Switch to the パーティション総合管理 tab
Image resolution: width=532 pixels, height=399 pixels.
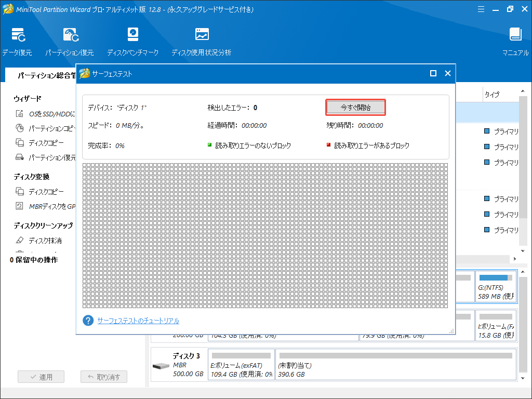tap(47, 75)
